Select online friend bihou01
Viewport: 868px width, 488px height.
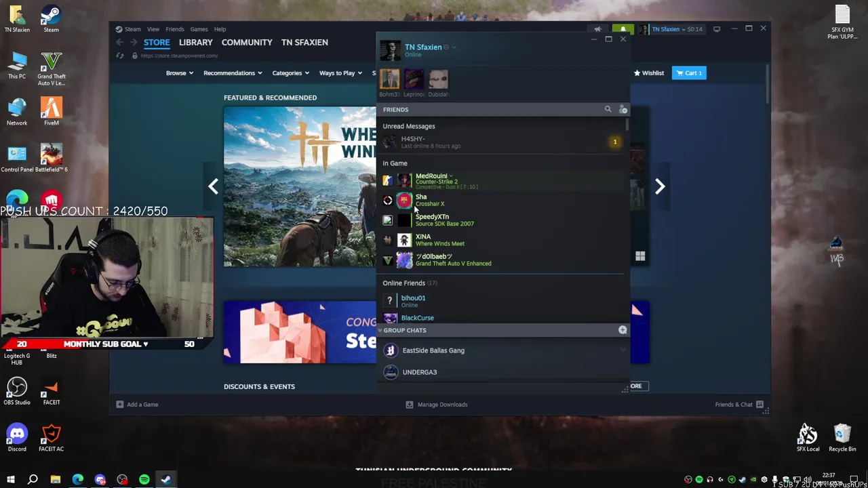[501, 301]
